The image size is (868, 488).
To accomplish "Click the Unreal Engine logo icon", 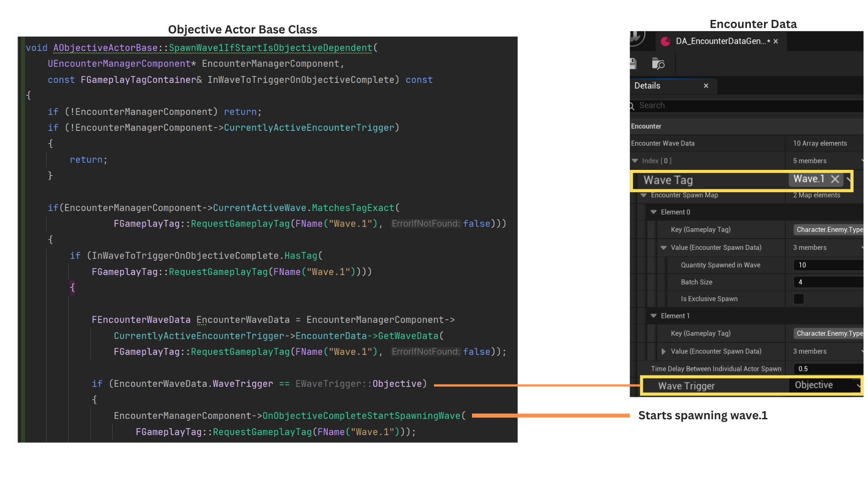I will 637,37.
